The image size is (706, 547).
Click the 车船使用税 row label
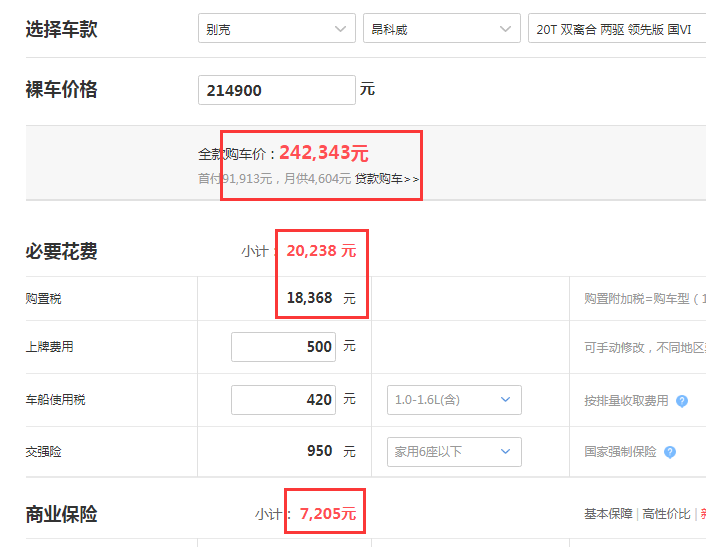pyautogui.click(x=55, y=399)
